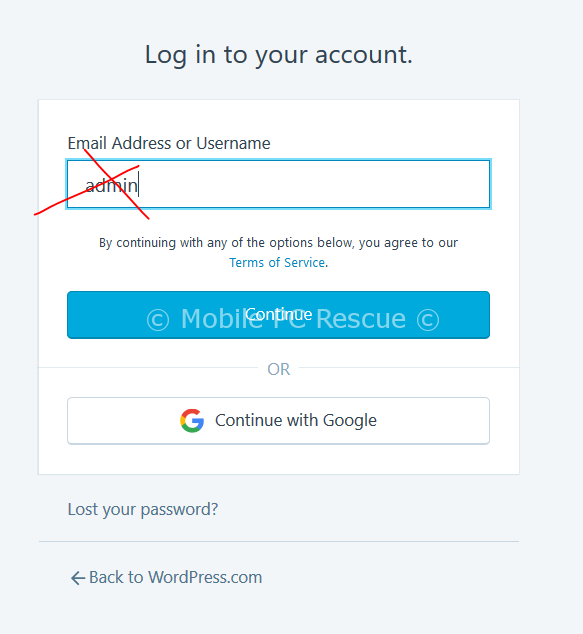Go back to WordPress.com
The height and width of the screenshot is (634, 583).
(166, 577)
